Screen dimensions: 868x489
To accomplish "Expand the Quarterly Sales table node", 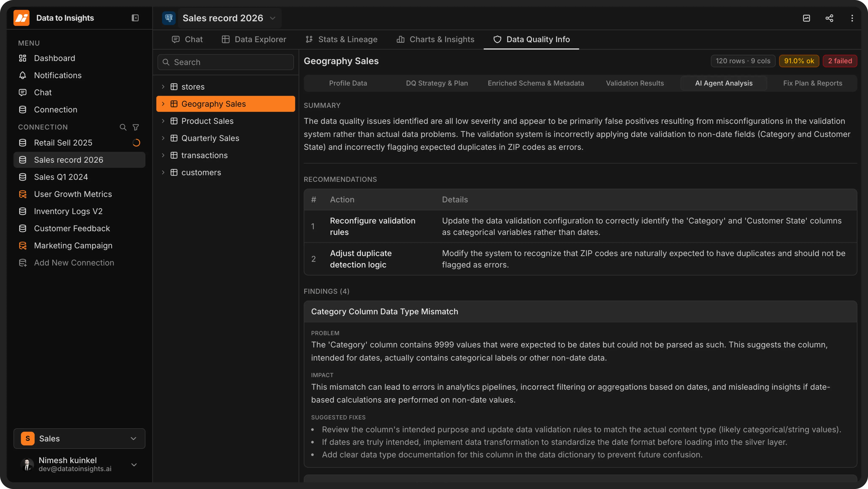I will pyautogui.click(x=163, y=138).
